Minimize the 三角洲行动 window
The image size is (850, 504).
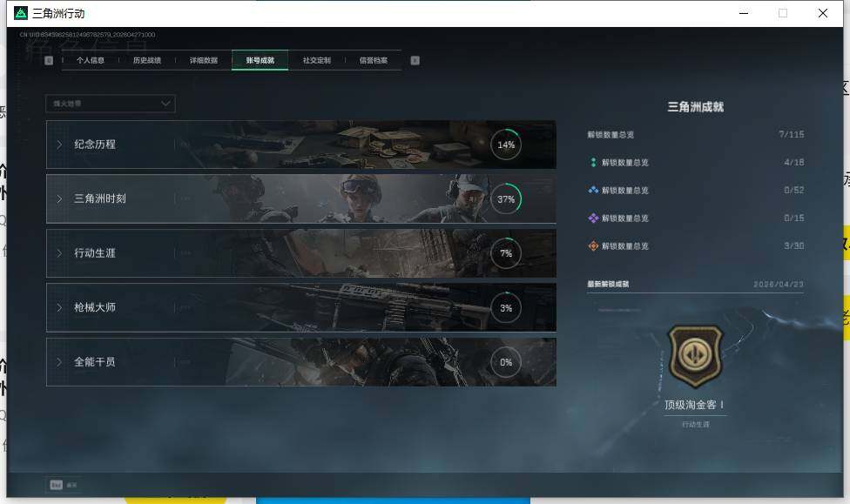pos(744,13)
